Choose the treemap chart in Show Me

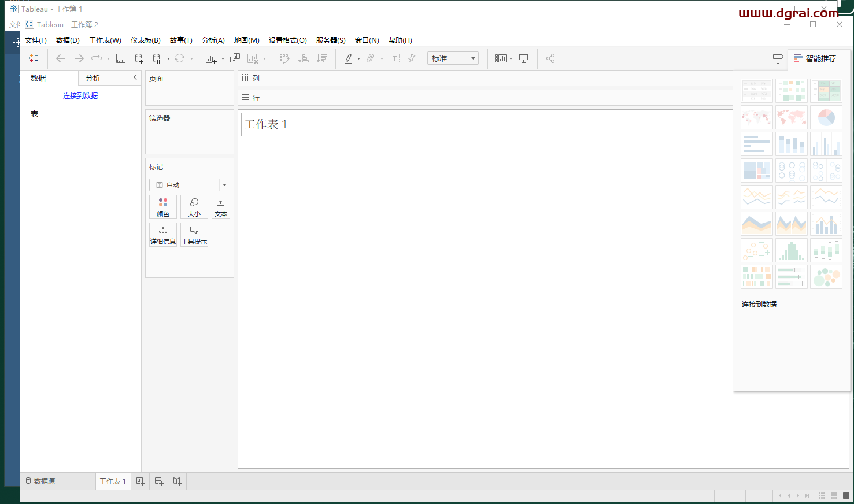[x=757, y=171]
